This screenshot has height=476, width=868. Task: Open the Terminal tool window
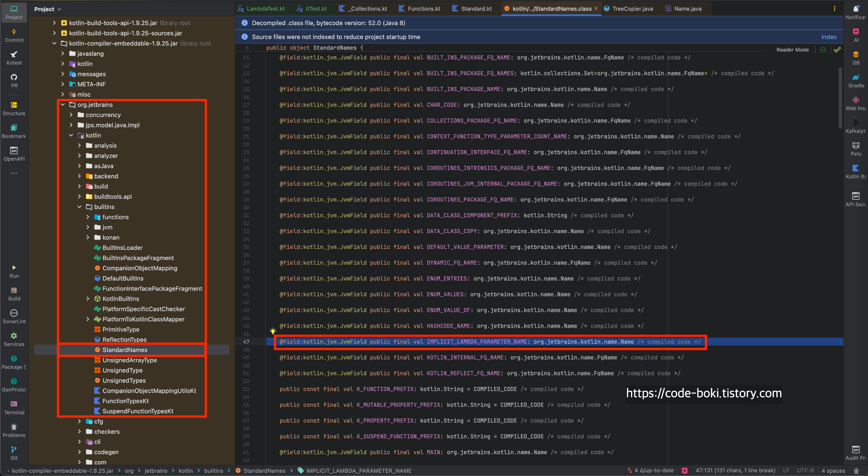[14, 407]
